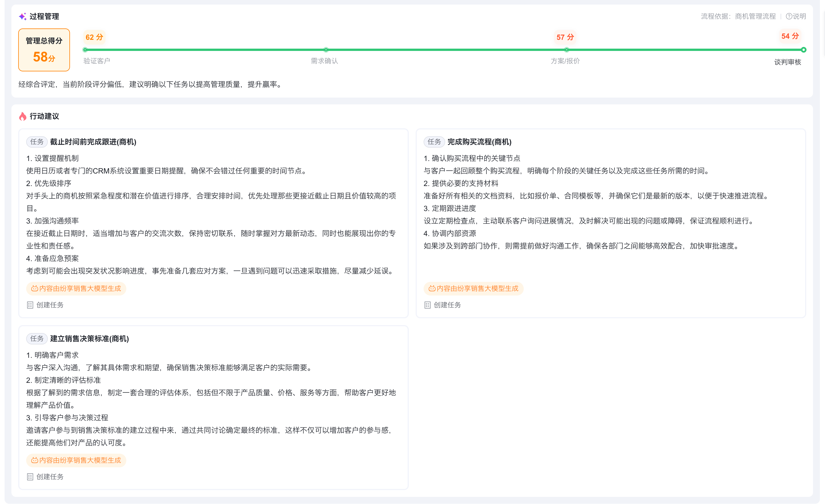
Task: Select the 验证客户 stage node on progress bar
Action: (85, 50)
